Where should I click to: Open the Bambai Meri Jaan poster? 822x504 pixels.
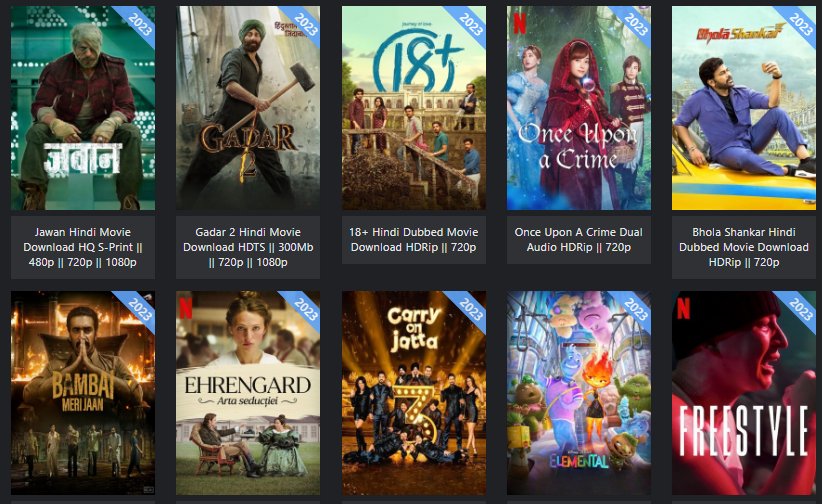click(x=83, y=393)
